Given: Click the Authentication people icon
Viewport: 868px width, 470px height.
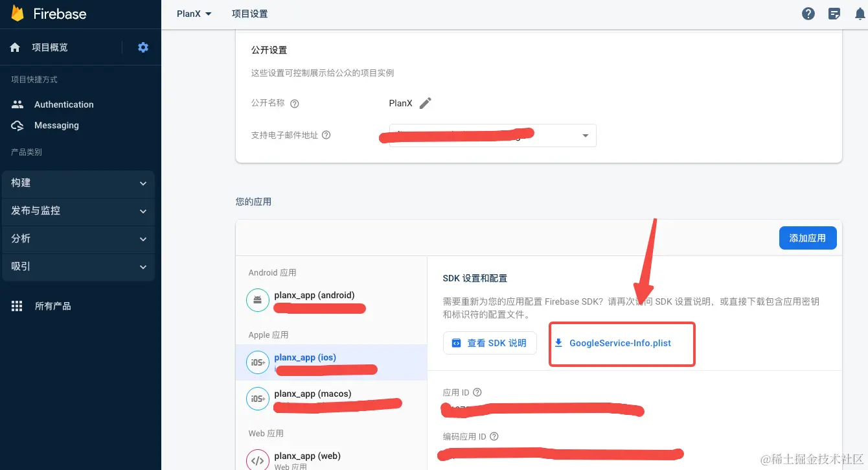Looking at the screenshot, I should tap(17, 104).
